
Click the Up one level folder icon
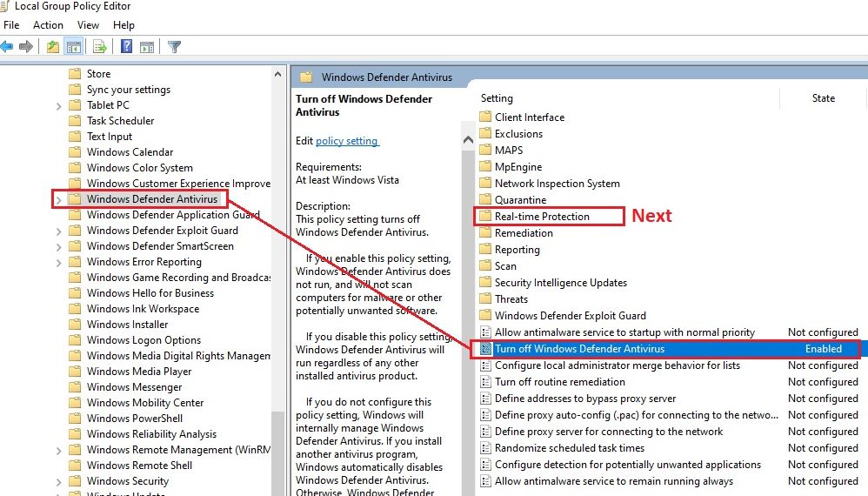point(53,47)
